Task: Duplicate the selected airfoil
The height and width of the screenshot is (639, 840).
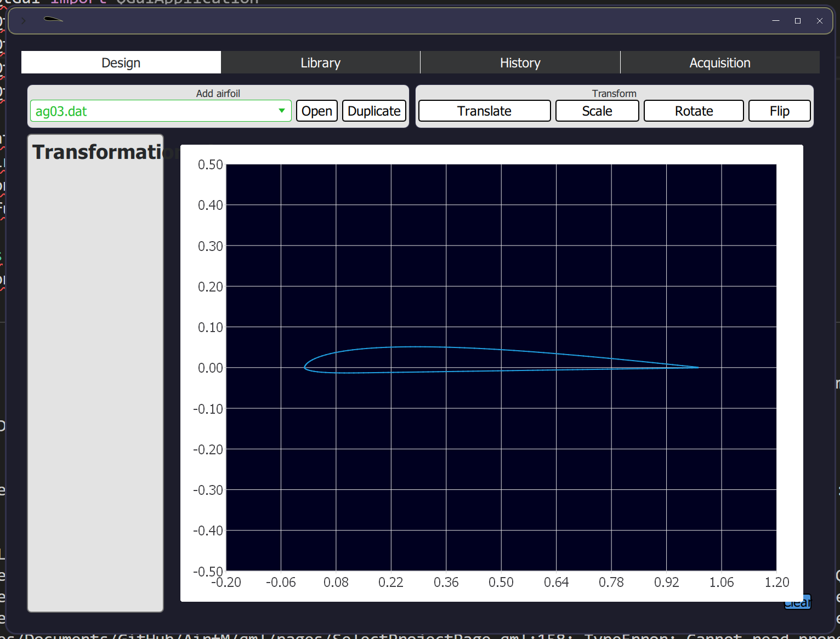Action: [x=374, y=111]
